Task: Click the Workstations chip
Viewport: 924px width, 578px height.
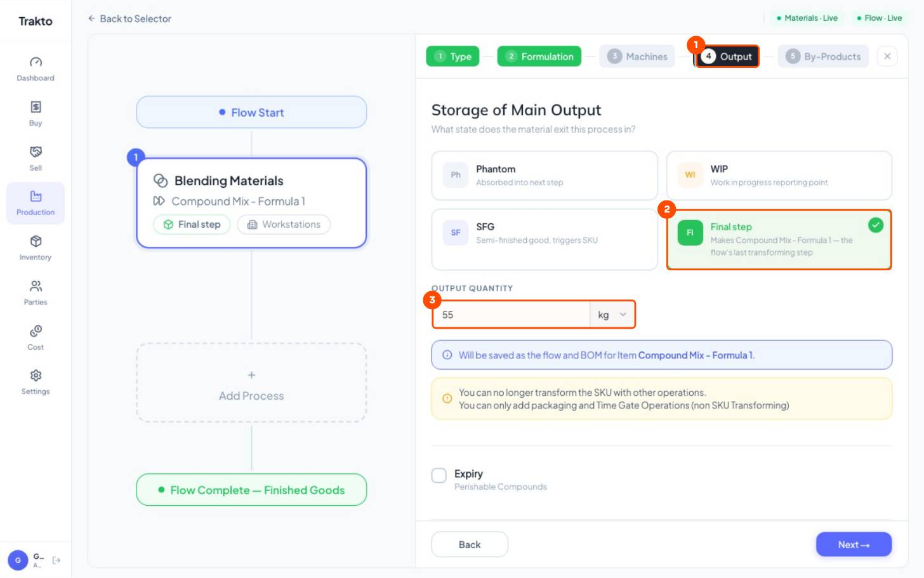Action: (x=284, y=225)
